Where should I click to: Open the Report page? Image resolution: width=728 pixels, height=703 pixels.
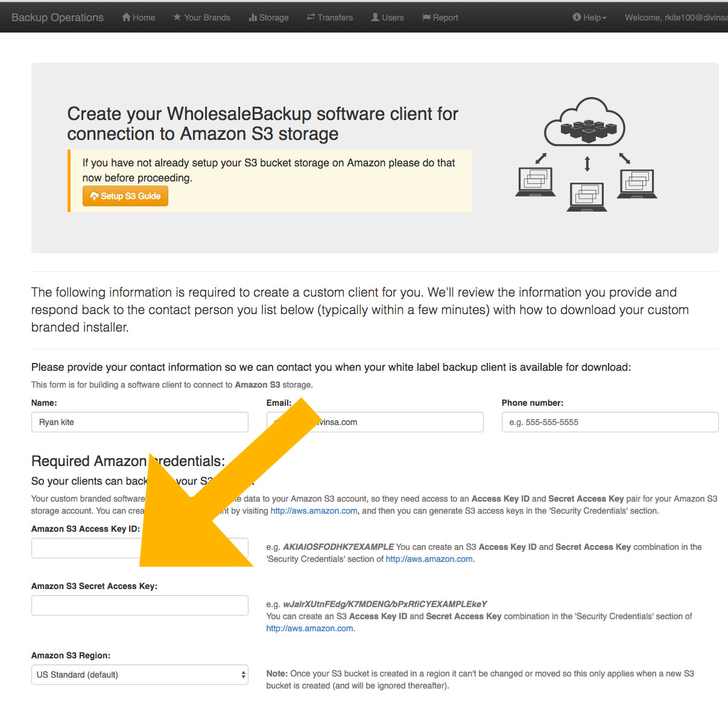(440, 17)
